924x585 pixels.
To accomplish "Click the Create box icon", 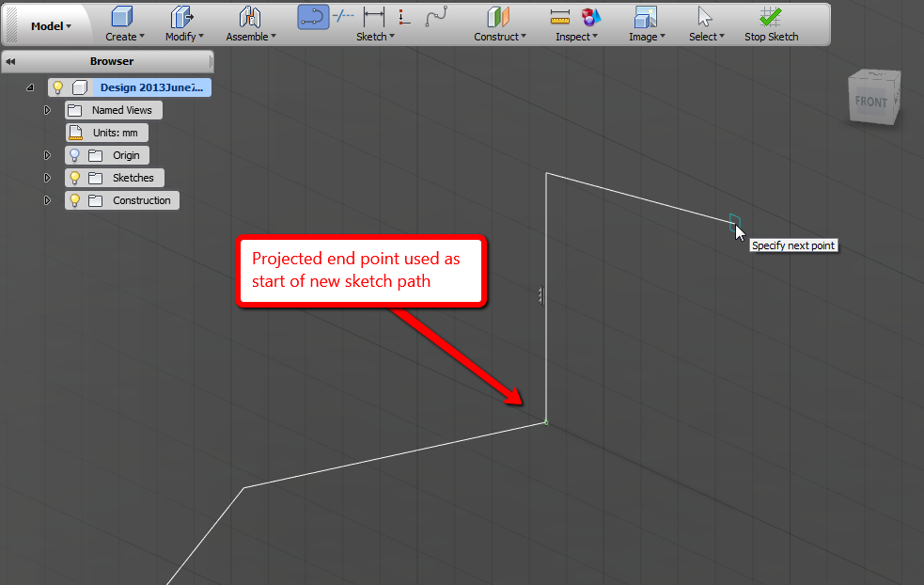I will [x=122, y=17].
